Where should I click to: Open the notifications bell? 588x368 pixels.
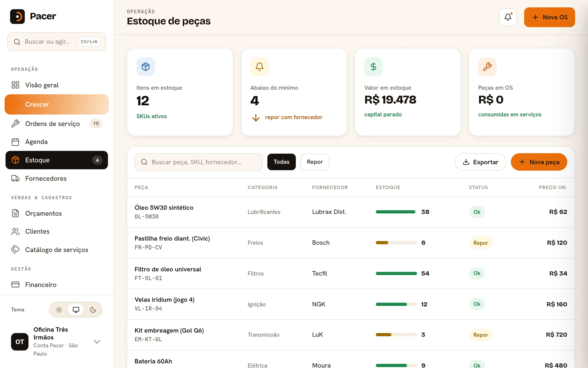[508, 17]
